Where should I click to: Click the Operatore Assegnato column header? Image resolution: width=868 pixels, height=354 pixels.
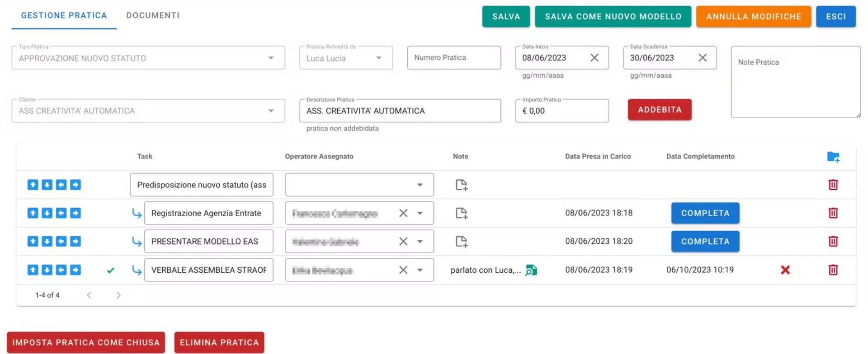319,156
